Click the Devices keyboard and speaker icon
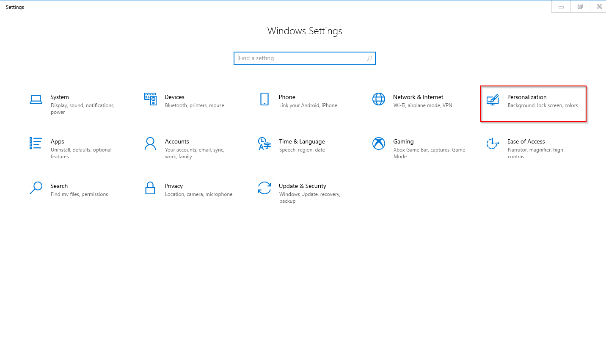 point(150,99)
